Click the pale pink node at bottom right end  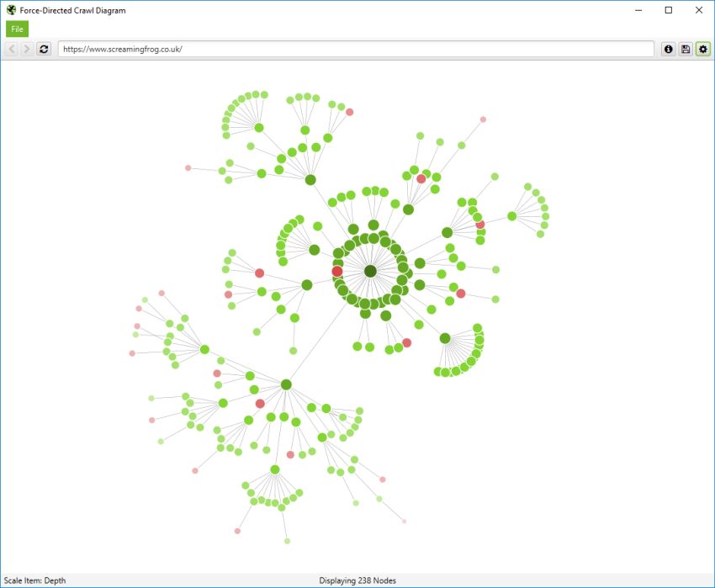pyautogui.click(x=404, y=522)
